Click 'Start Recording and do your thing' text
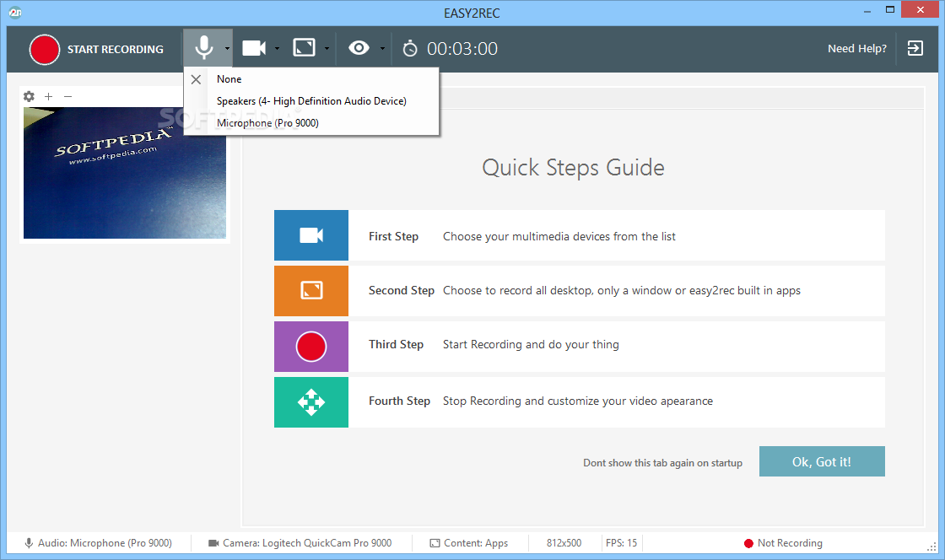Image resolution: width=945 pixels, height=560 pixels. click(x=531, y=344)
